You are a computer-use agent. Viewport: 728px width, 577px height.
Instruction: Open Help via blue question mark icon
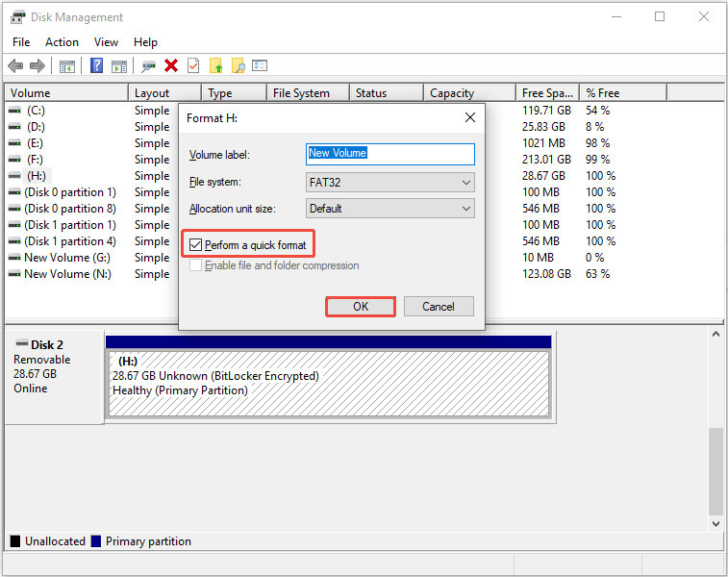click(x=96, y=65)
